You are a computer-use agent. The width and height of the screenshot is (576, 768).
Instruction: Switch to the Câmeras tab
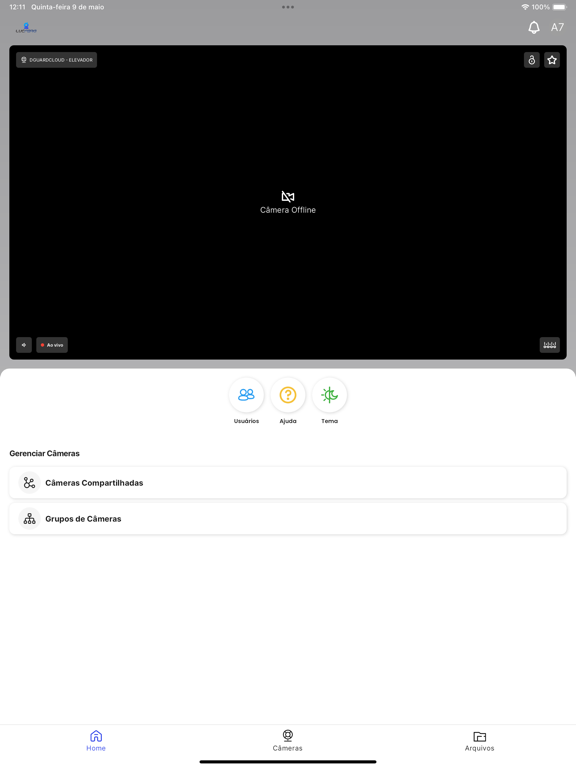point(288,741)
